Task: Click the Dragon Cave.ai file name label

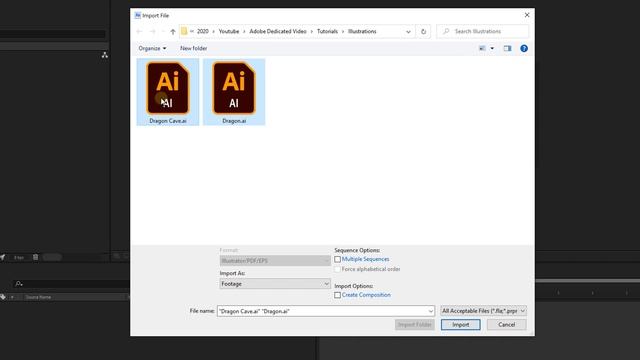Action: (168, 121)
